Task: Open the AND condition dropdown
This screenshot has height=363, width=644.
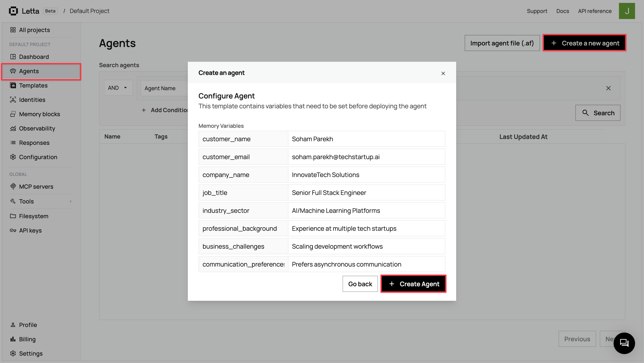Action: tap(118, 88)
